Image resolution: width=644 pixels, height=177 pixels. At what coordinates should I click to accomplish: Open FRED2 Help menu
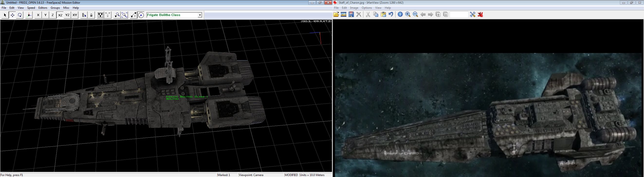76,8
